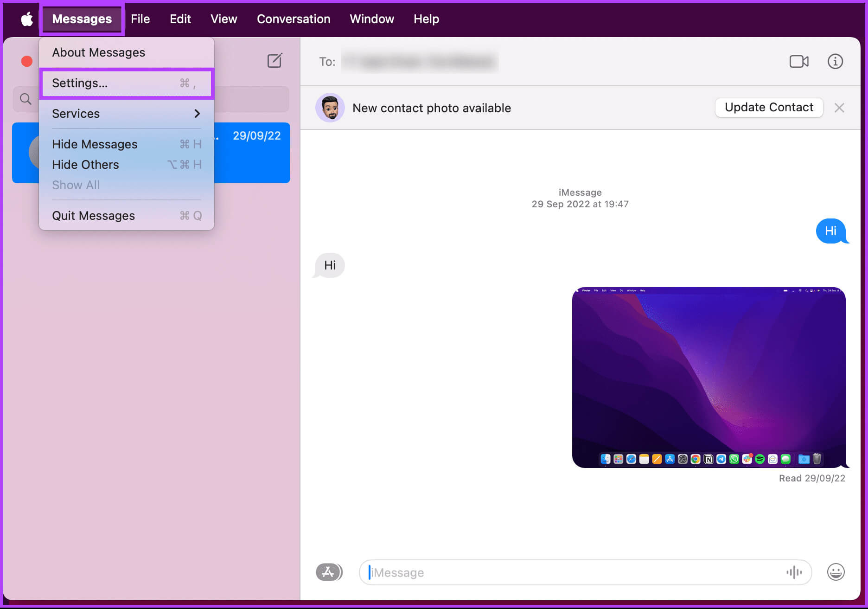Image resolution: width=868 pixels, height=609 pixels.
Task: Click the red close window button
Action: (x=27, y=61)
